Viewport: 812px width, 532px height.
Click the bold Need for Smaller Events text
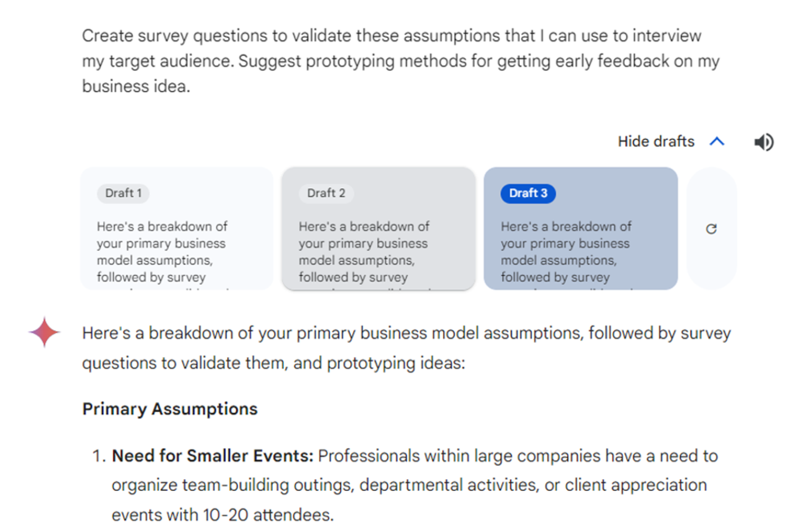click(x=213, y=456)
